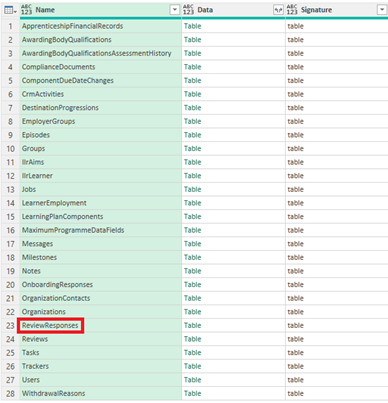Select row number 23 header

(10, 325)
